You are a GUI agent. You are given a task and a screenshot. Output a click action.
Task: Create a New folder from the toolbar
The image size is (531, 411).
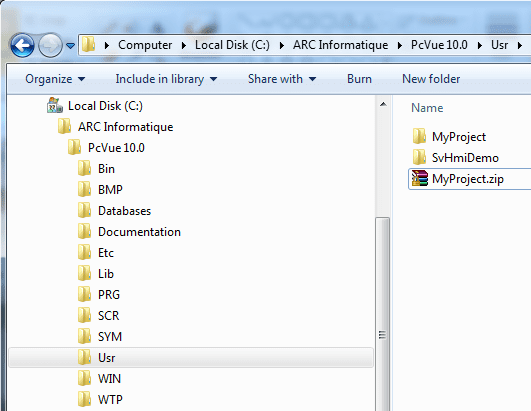pyautogui.click(x=431, y=79)
